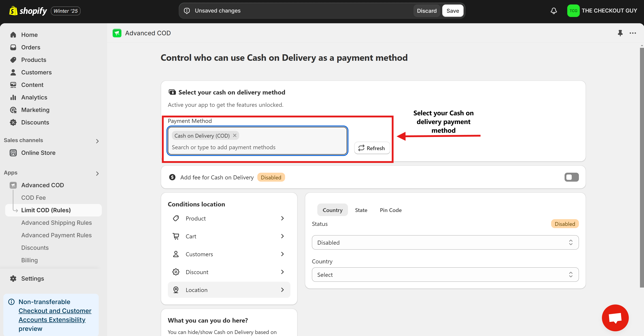
Task: Click the Marketing sidebar icon
Action: (13, 110)
